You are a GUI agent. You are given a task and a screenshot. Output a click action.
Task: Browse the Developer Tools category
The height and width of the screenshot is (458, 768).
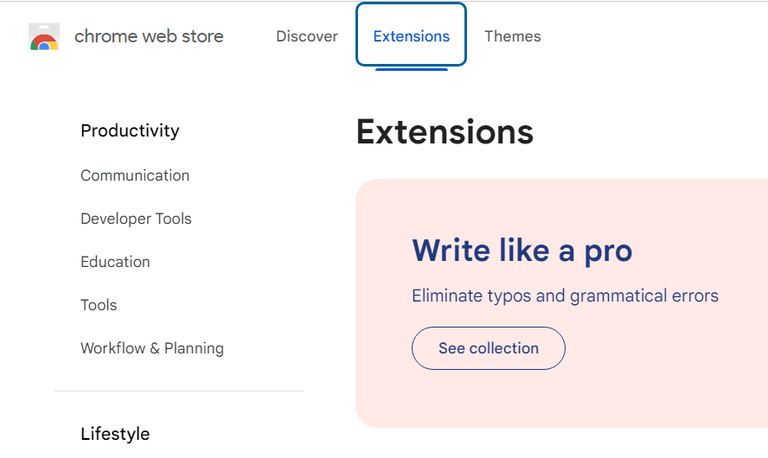(136, 219)
